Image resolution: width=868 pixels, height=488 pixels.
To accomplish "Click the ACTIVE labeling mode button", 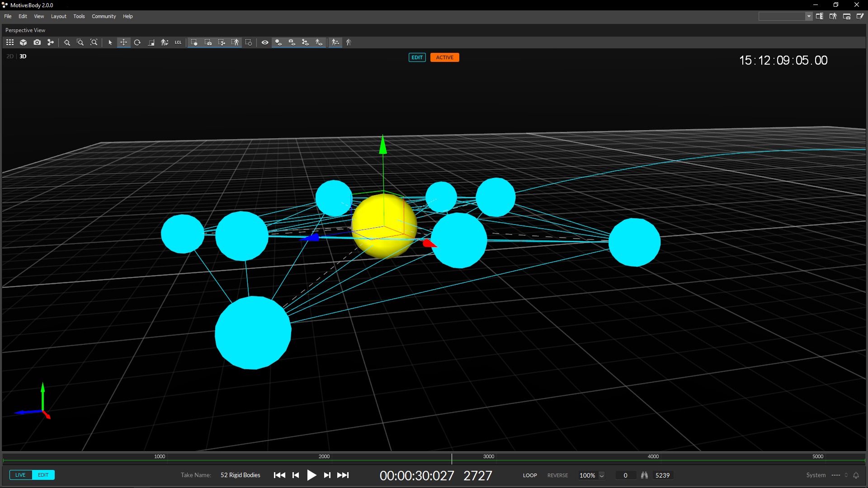I will pyautogui.click(x=444, y=57).
